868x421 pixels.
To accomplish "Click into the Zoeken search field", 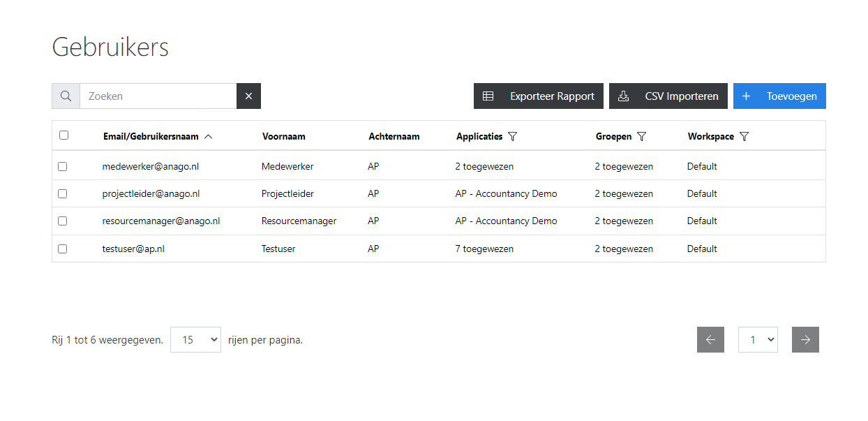I will (x=158, y=96).
